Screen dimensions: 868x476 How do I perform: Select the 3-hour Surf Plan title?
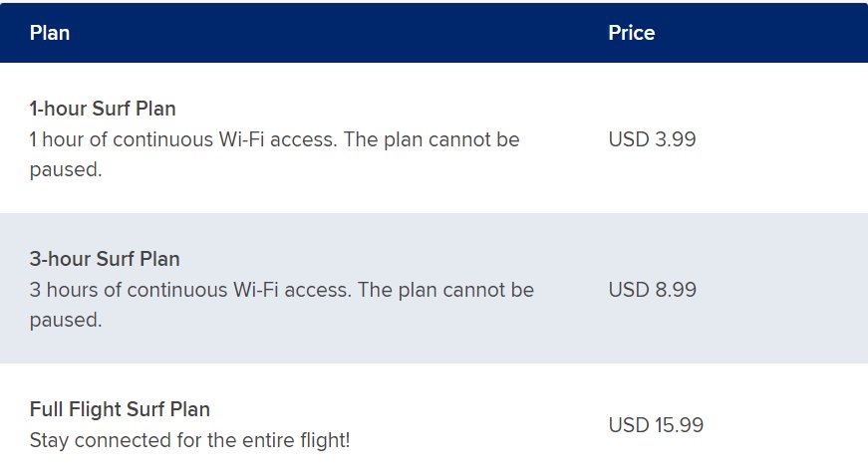(105, 259)
